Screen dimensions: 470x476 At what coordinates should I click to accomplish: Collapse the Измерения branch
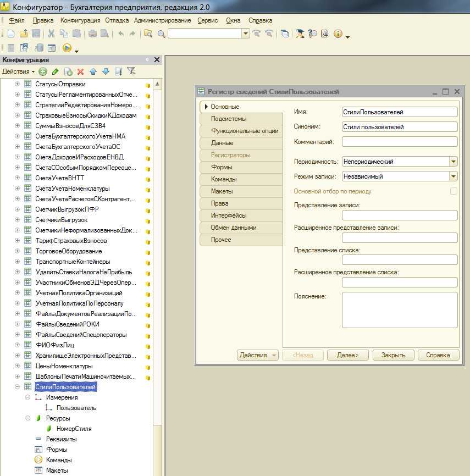tap(27, 397)
